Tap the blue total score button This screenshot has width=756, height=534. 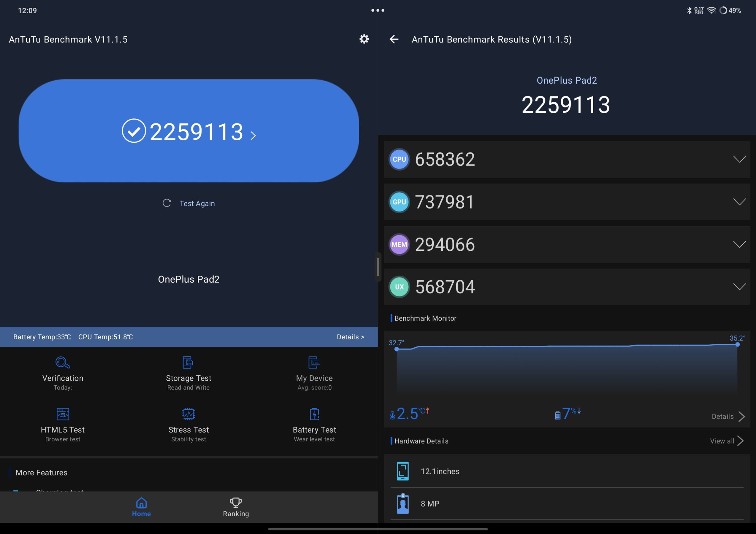click(x=189, y=131)
